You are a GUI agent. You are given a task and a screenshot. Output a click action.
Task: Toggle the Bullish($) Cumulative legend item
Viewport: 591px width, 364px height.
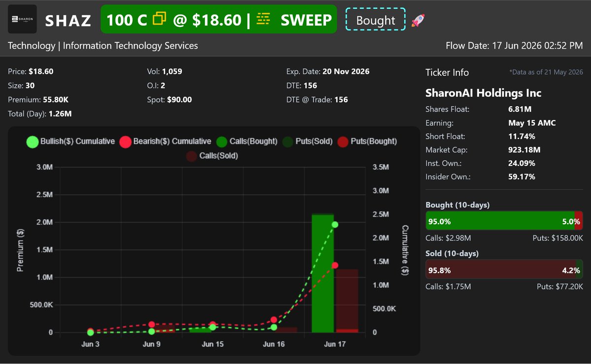[x=70, y=142]
